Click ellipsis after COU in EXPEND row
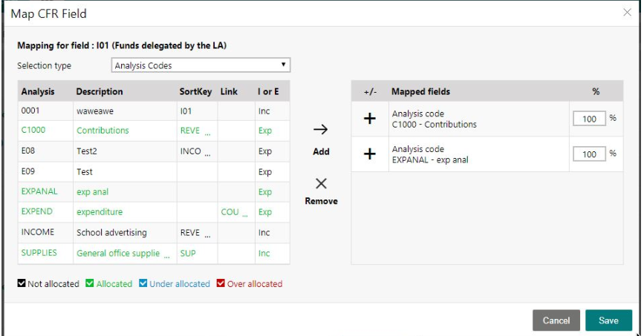The height and width of the screenshot is (336, 644). (245, 216)
